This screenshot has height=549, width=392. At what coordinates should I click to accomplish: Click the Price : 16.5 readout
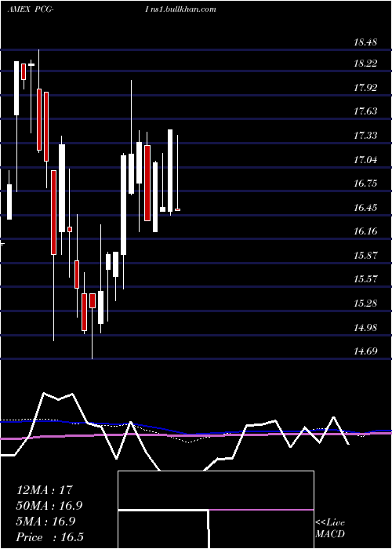point(49,537)
